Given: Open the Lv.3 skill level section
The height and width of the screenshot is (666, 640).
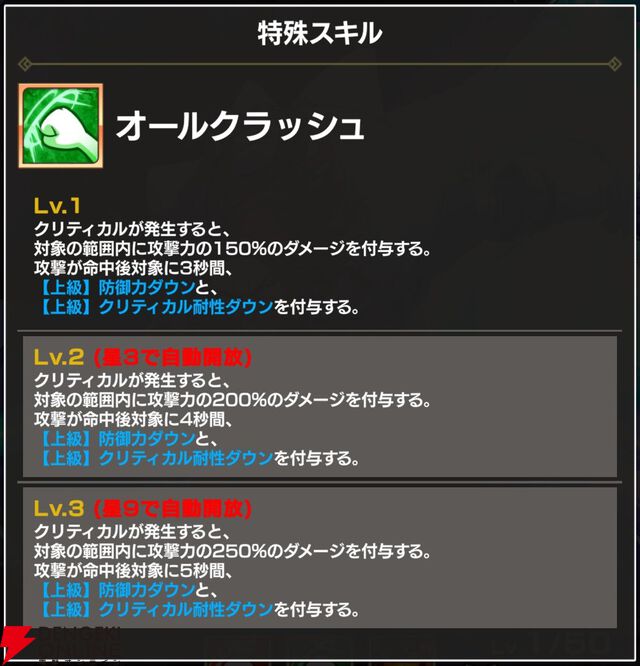Looking at the screenshot, I should [320, 558].
